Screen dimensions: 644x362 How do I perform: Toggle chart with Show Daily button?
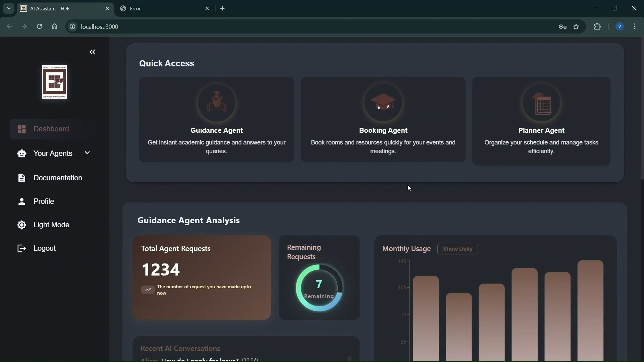pyautogui.click(x=458, y=249)
